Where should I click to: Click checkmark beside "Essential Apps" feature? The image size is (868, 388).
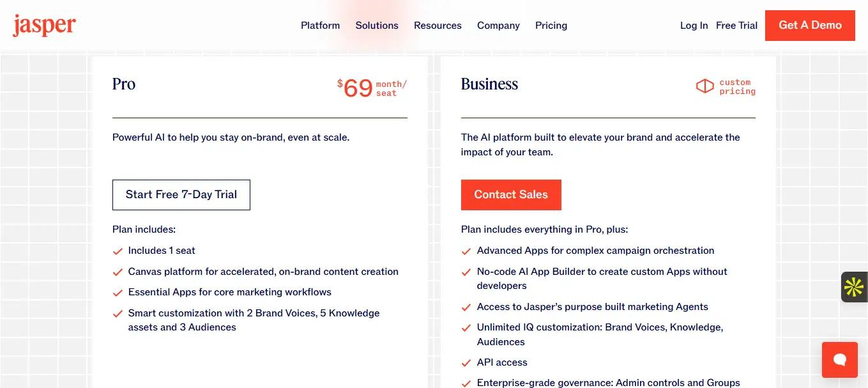[118, 293]
